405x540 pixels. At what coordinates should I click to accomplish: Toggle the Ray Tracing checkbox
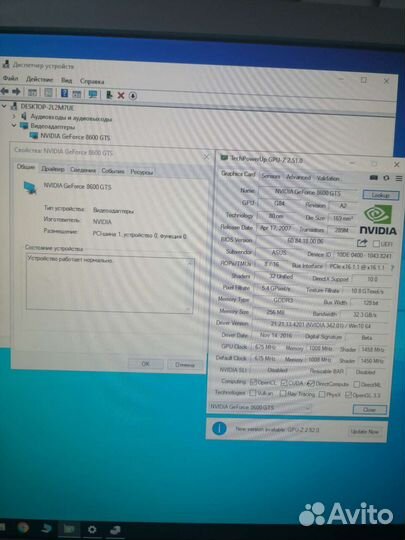click(283, 393)
